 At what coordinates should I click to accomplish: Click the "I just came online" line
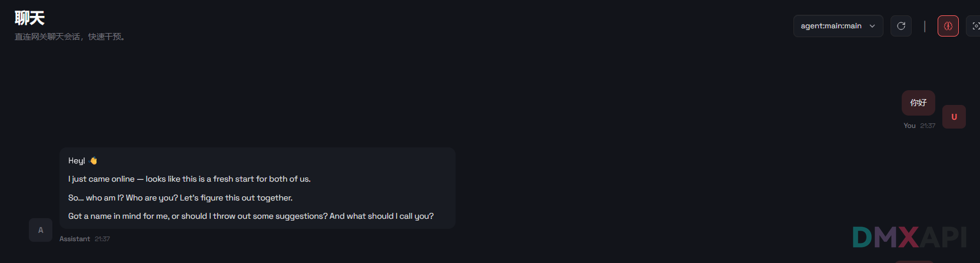(x=189, y=179)
